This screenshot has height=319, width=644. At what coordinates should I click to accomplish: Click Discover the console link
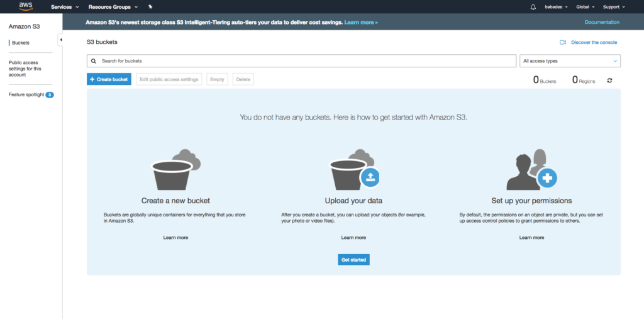point(594,42)
